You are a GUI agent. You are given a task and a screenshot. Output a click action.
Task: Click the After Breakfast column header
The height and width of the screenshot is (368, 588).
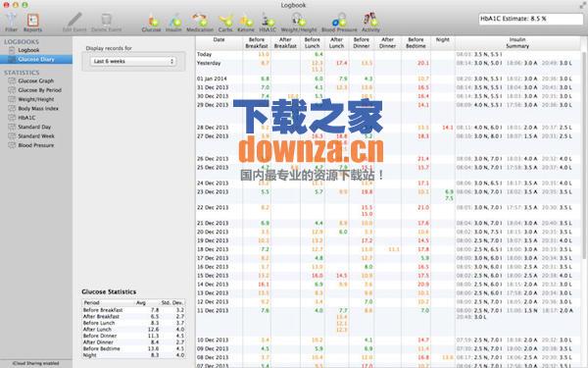point(285,43)
